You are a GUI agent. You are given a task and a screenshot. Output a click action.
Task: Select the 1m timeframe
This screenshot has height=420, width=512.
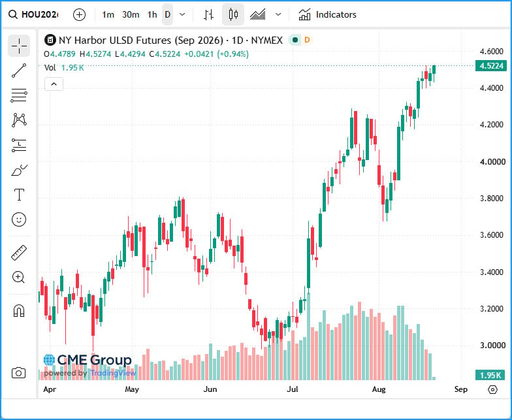point(108,14)
